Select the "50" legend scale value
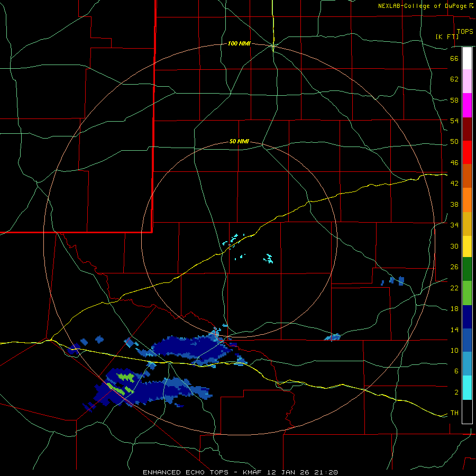The image size is (476, 476). tap(454, 142)
